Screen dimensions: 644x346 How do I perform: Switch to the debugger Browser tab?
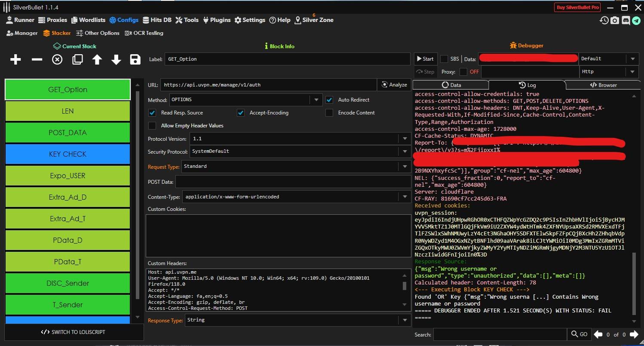tap(603, 85)
